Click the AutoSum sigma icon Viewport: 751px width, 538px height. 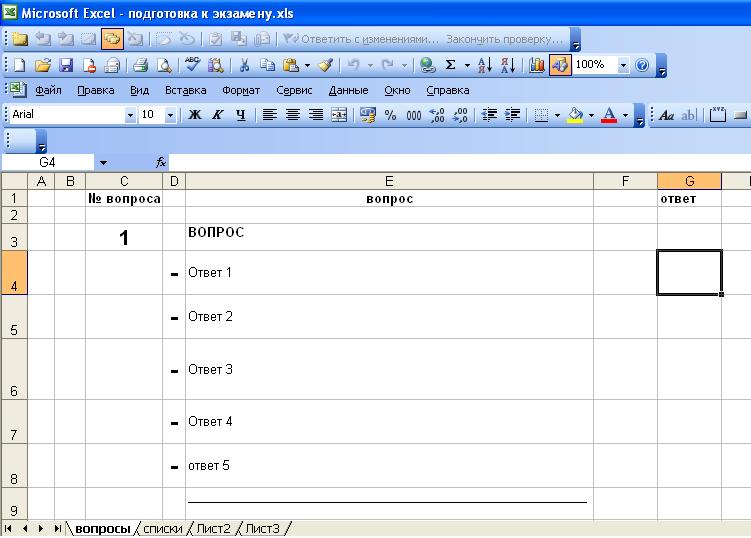click(x=450, y=65)
